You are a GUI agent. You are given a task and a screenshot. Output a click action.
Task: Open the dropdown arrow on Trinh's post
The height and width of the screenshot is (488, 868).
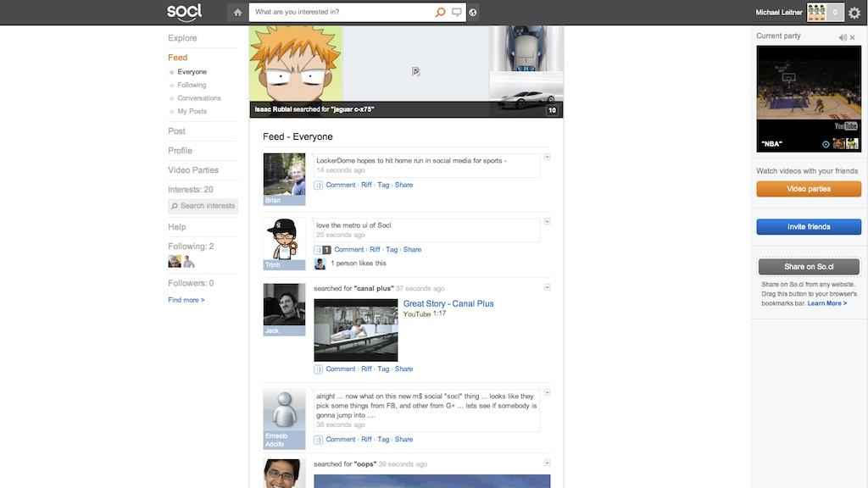pyautogui.click(x=547, y=221)
